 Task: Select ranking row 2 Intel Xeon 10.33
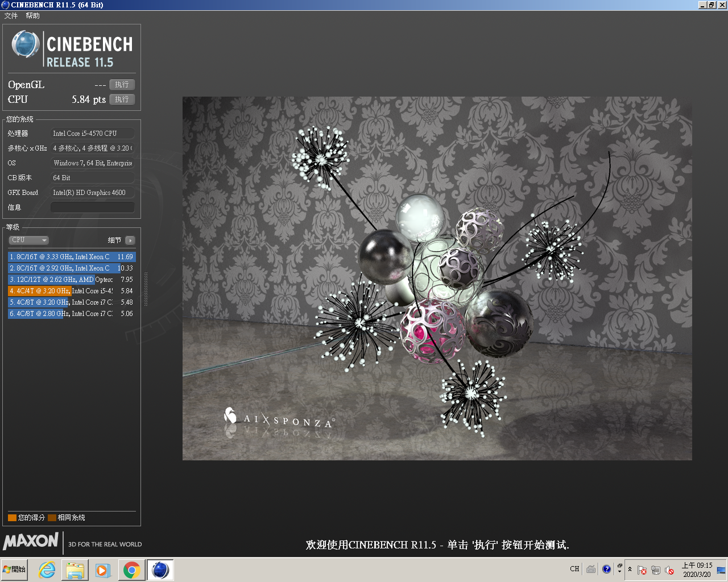[72, 268]
